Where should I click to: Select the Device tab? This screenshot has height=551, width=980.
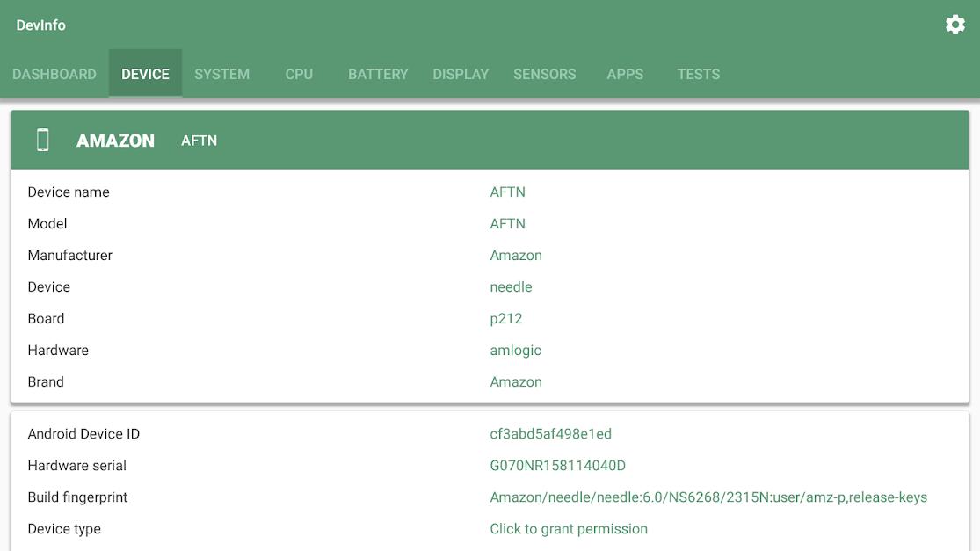pyautogui.click(x=145, y=75)
